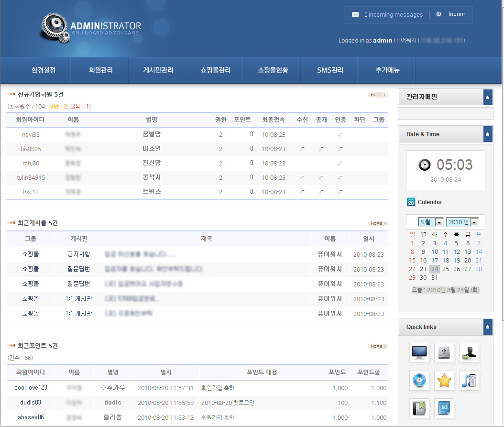Open the year dropdown showing 2010 년
Screen dimensions: 504x427
tap(462, 222)
